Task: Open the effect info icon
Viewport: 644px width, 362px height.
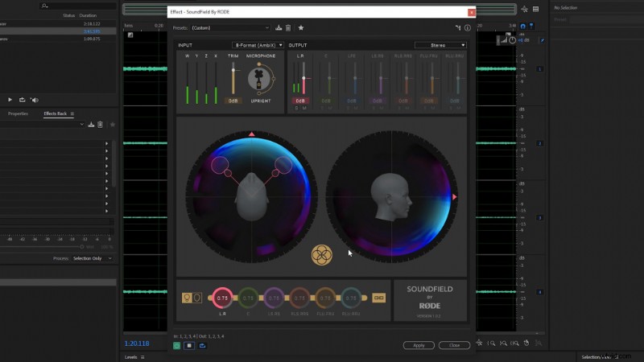Action: pyautogui.click(x=468, y=28)
